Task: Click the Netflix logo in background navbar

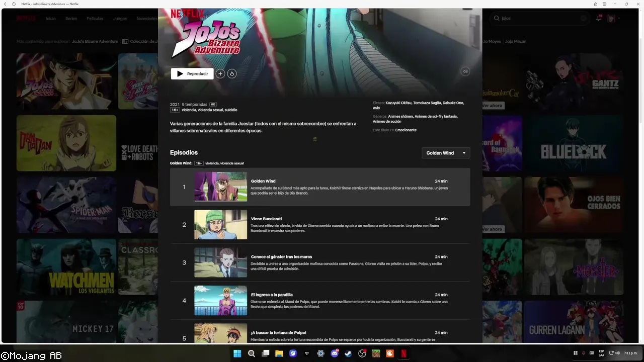Action: tap(26, 18)
